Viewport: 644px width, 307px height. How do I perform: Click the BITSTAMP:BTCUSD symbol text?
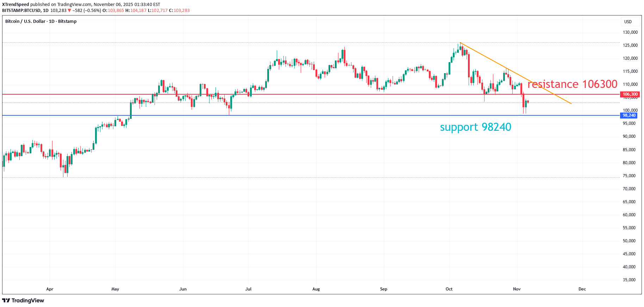coord(21,11)
